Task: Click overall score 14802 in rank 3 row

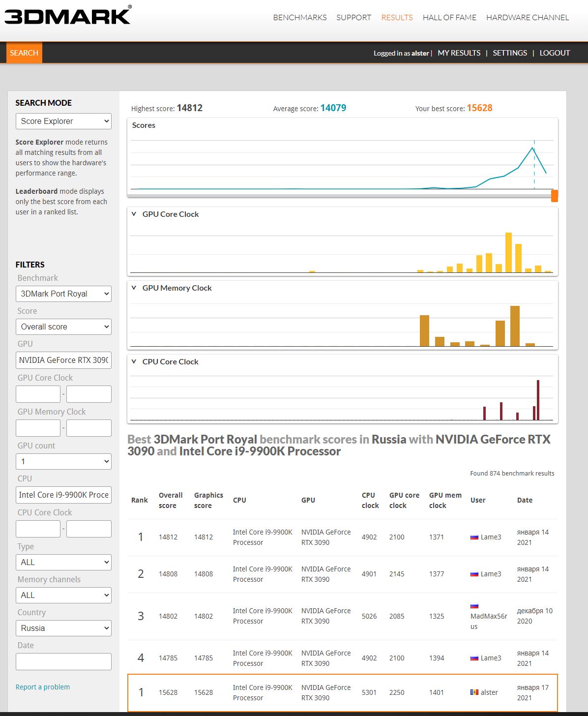Action: (x=168, y=616)
